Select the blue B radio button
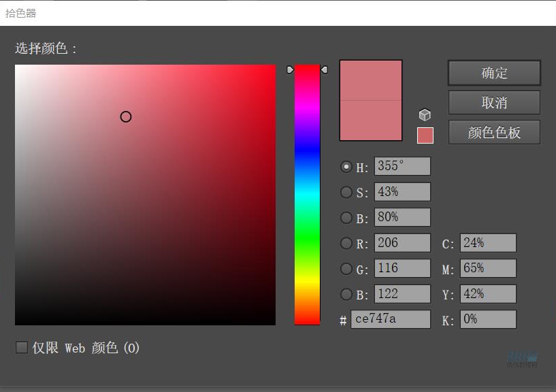The height and width of the screenshot is (392, 556). (x=346, y=295)
